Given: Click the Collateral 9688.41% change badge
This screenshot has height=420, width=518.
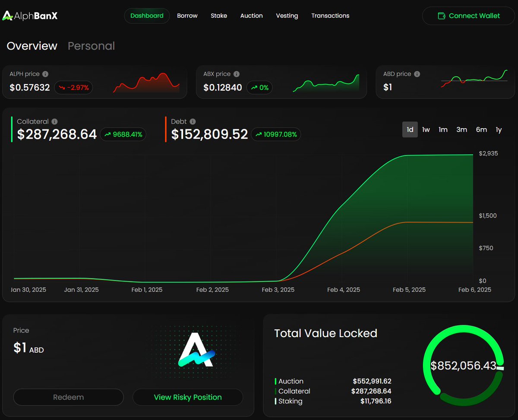Looking at the screenshot, I should [123, 134].
